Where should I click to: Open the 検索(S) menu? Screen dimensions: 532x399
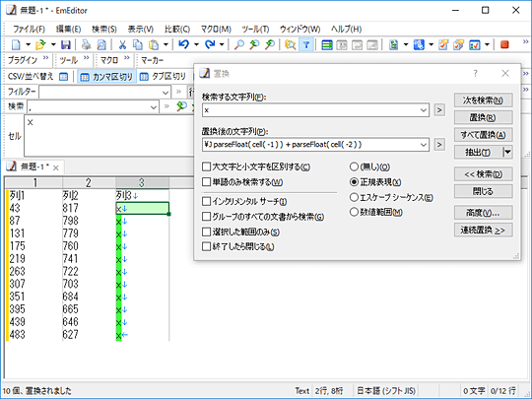click(104, 29)
